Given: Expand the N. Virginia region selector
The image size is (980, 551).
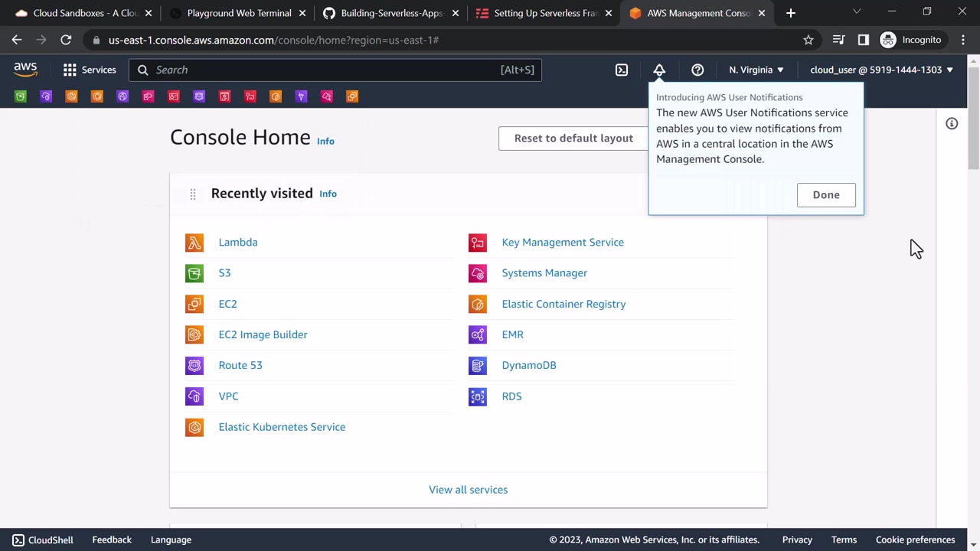Looking at the screenshot, I should coord(756,70).
